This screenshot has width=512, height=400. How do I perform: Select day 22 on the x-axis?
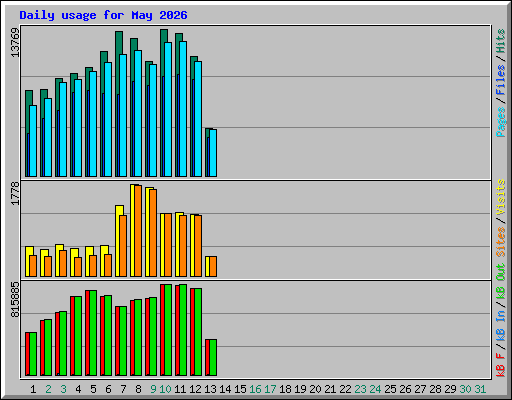tap(345, 389)
